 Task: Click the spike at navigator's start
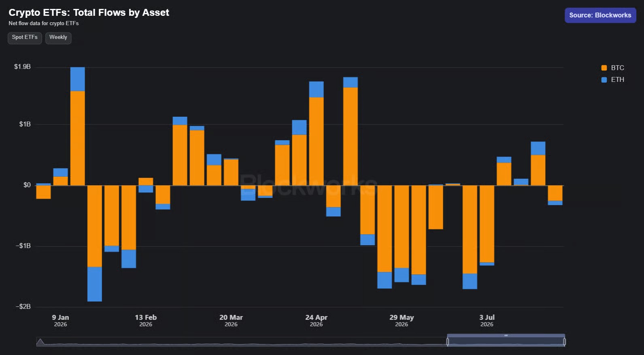coord(40,342)
